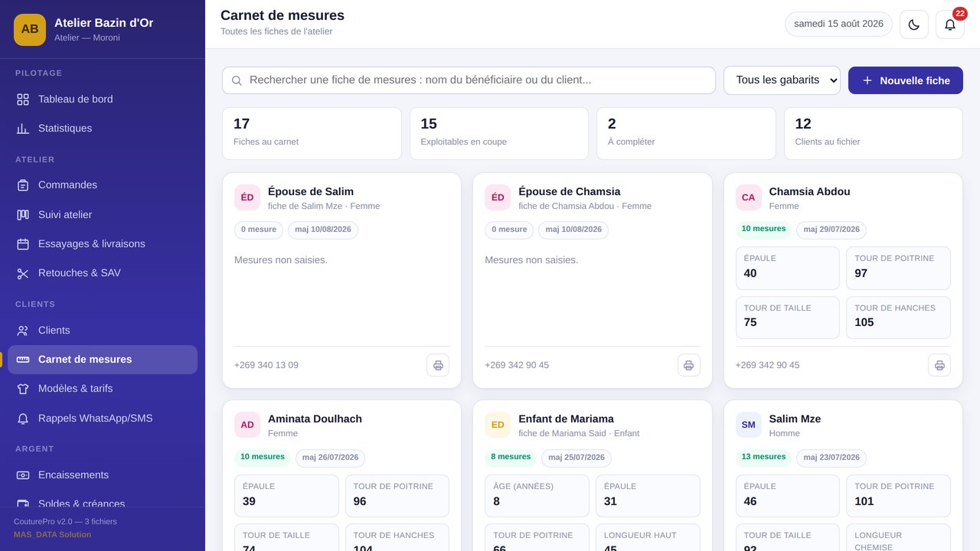Open Tableau de bord in the sidebar
980x551 pixels.
coord(103,99)
